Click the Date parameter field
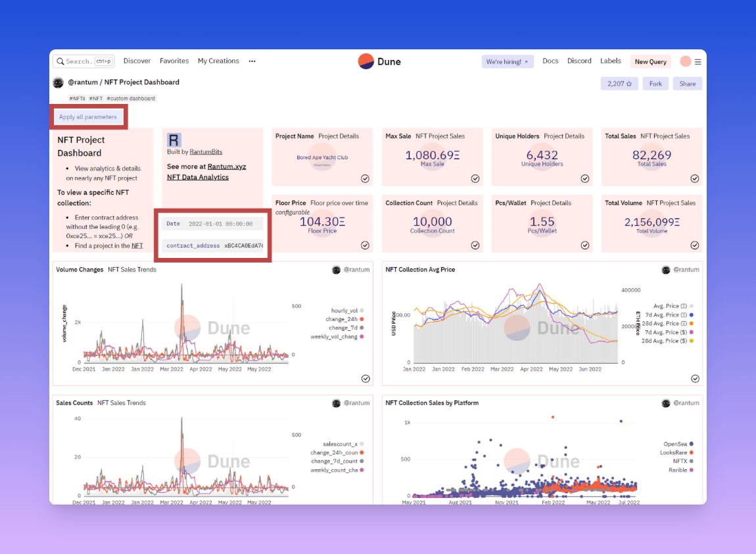The width and height of the screenshot is (756, 554). (x=212, y=224)
